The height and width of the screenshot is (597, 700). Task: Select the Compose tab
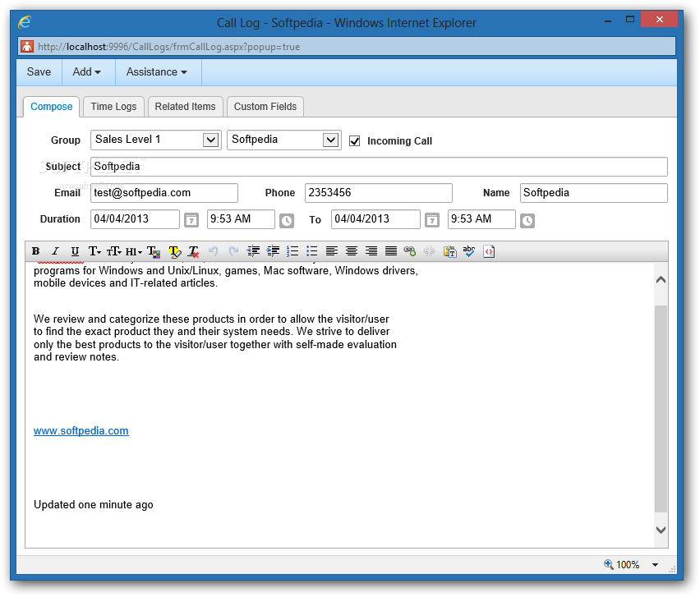51,107
